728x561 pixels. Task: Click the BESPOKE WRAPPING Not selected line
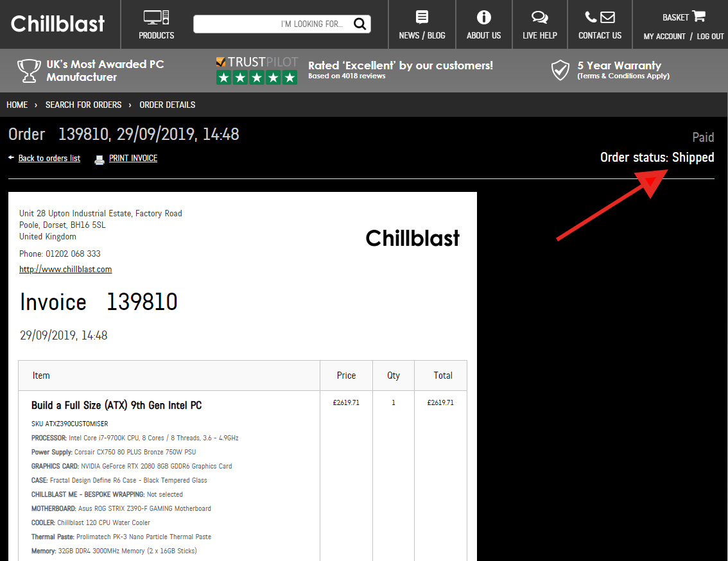point(107,495)
